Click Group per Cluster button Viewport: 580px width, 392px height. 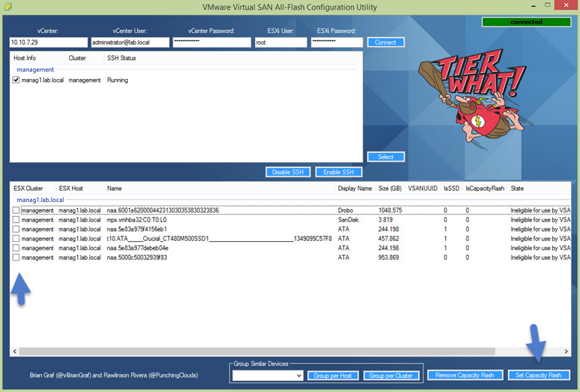pos(391,376)
